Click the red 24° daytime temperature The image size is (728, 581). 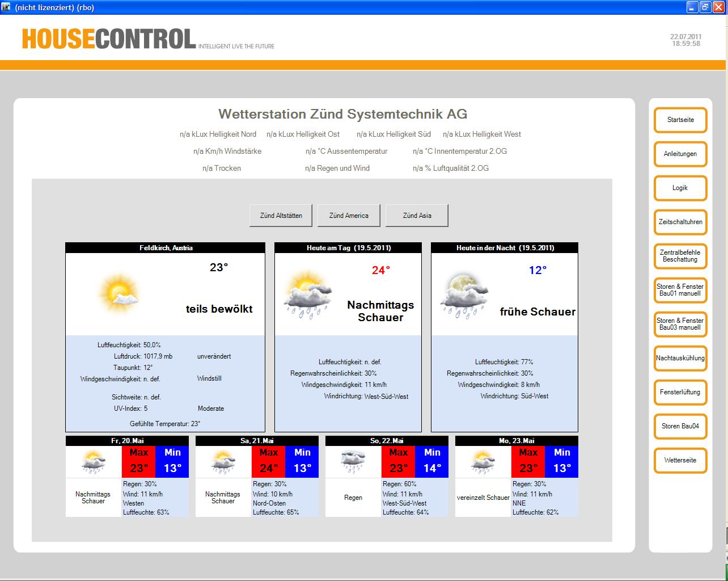381,271
